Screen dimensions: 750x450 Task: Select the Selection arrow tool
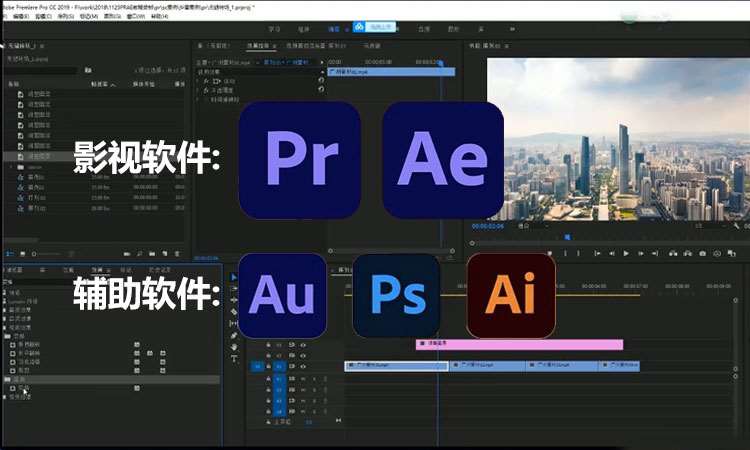(x=234, y=277)
